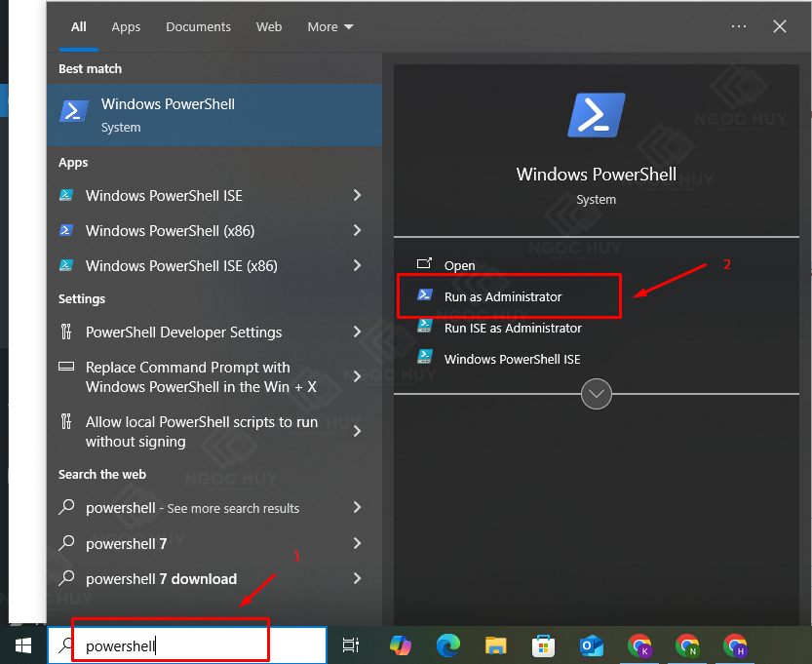The image size is (812, 664).
Task: Click the Windows PowerShell best match icon
Action: (74, 111)
